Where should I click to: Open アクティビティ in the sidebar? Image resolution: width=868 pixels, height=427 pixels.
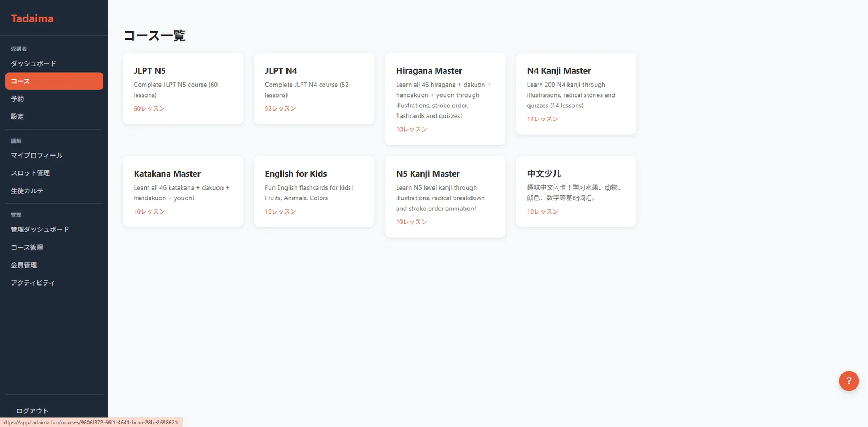click(54, 283)
